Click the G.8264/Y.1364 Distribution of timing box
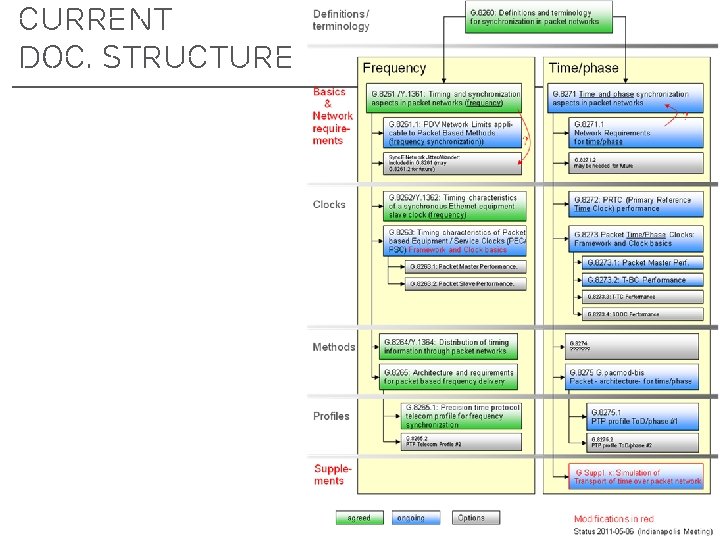 coord(448,347)
